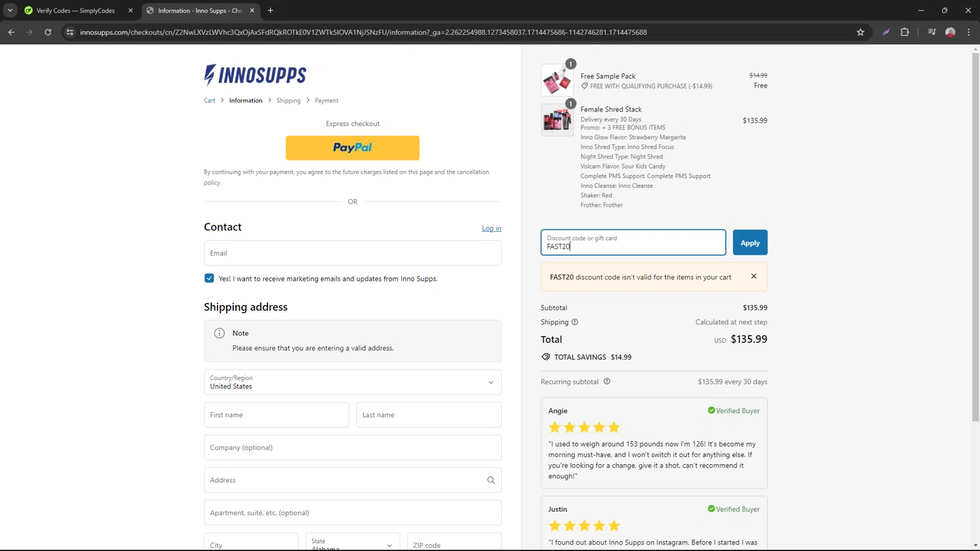Image resolution: width=980 pixels, height=551 pixels.
Task: Click the Free Sample Pack thumbnail
Action: (x=557, y=80)
